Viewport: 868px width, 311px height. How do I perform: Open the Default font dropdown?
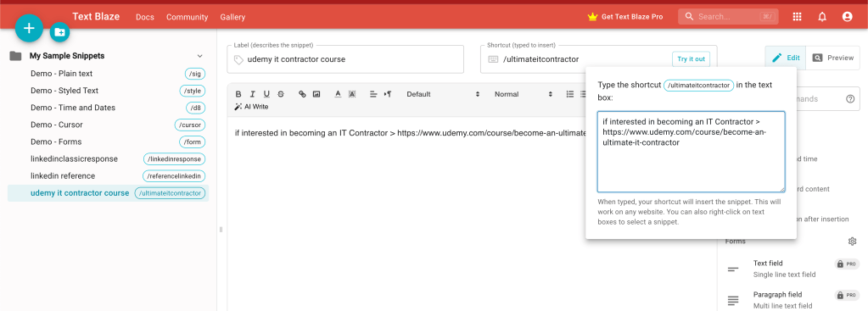coord(443,94)
